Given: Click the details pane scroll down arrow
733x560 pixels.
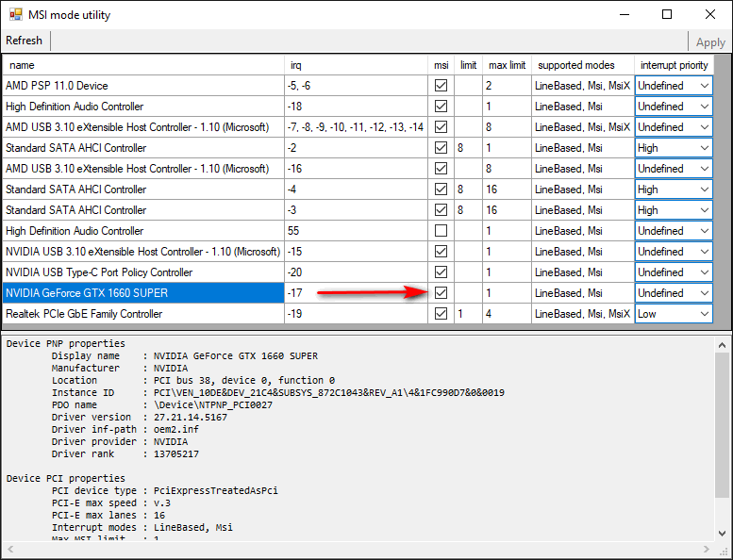Looking at the screenshot, I should pos(723,534).
